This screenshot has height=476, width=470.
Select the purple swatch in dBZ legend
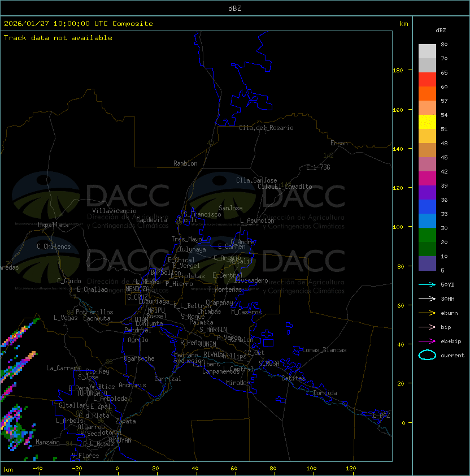[x=427, y=192]
